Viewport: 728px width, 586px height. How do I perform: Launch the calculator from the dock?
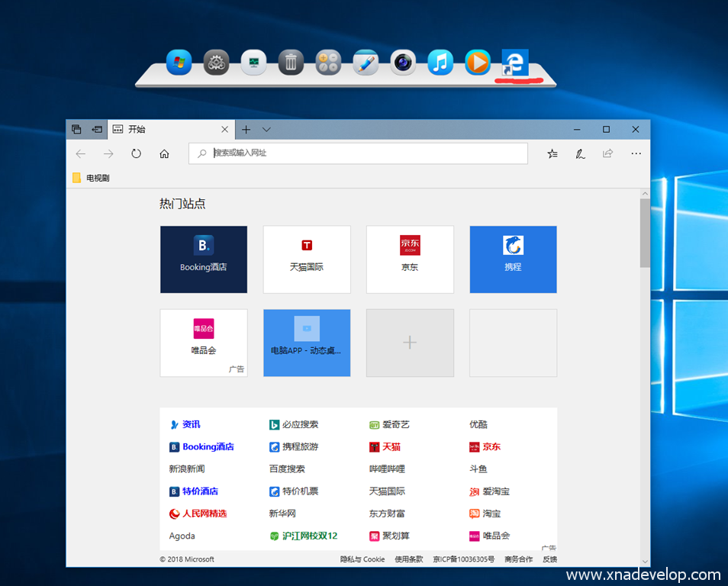[x=328, y=63]
